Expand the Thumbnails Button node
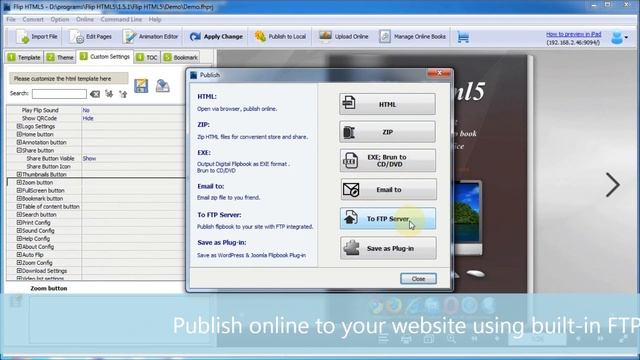 click(19, 174)
